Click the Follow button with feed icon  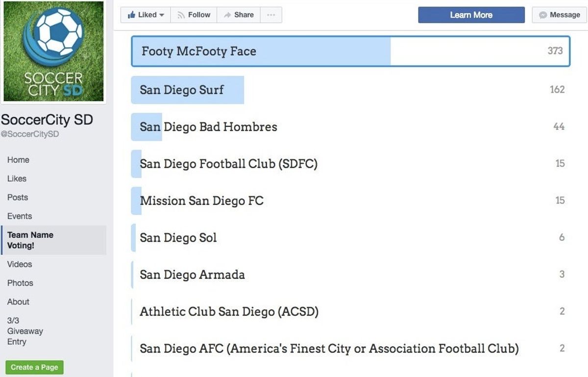(194, 15)
